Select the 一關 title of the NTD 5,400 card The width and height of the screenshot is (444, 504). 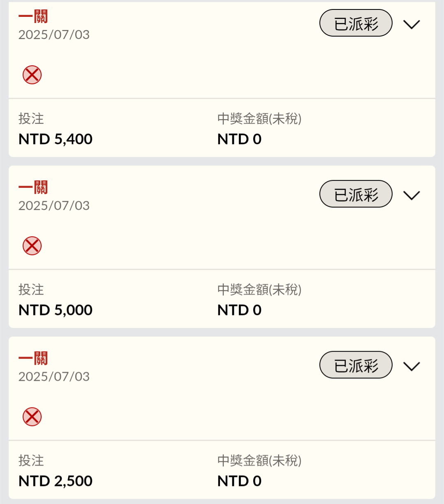pyautogui.click(x=33, y=17)
